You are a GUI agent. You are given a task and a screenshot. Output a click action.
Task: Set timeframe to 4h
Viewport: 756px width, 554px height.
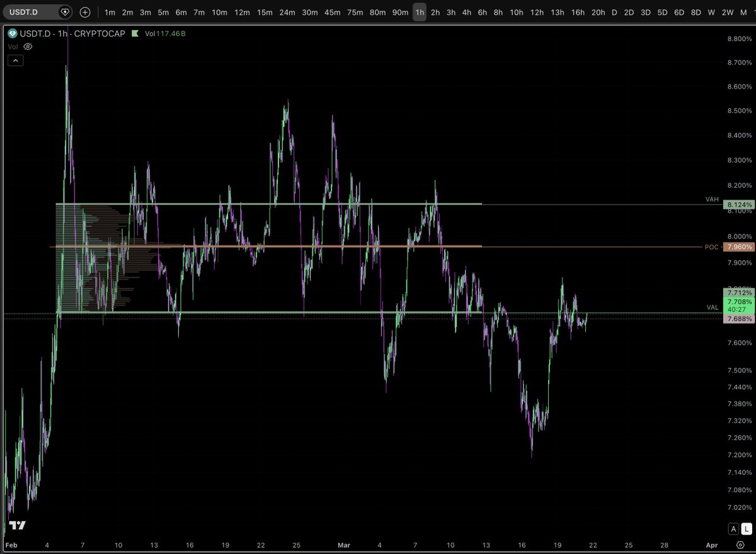point(466,13)
